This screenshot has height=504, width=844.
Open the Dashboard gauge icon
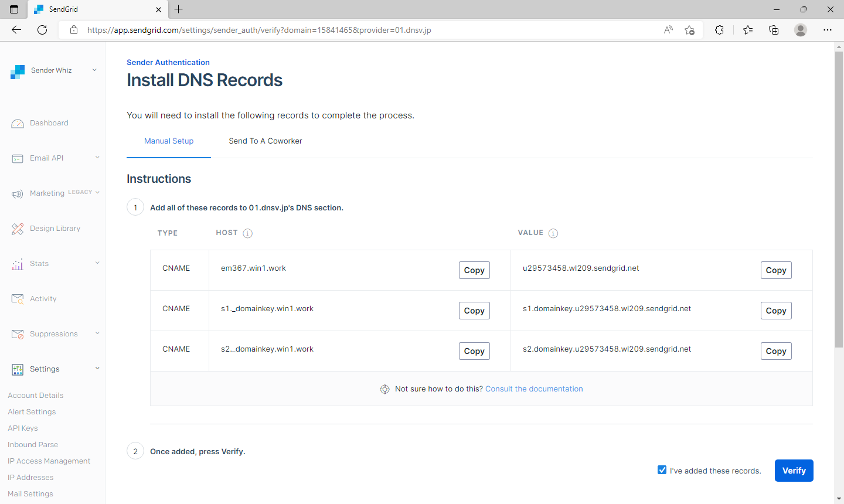18,124
